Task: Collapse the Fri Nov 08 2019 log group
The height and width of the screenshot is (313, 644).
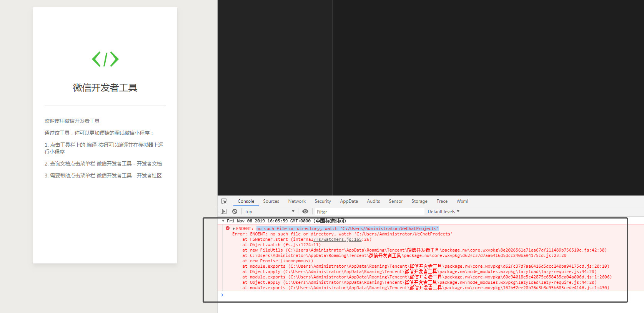Action: point(223,221)
